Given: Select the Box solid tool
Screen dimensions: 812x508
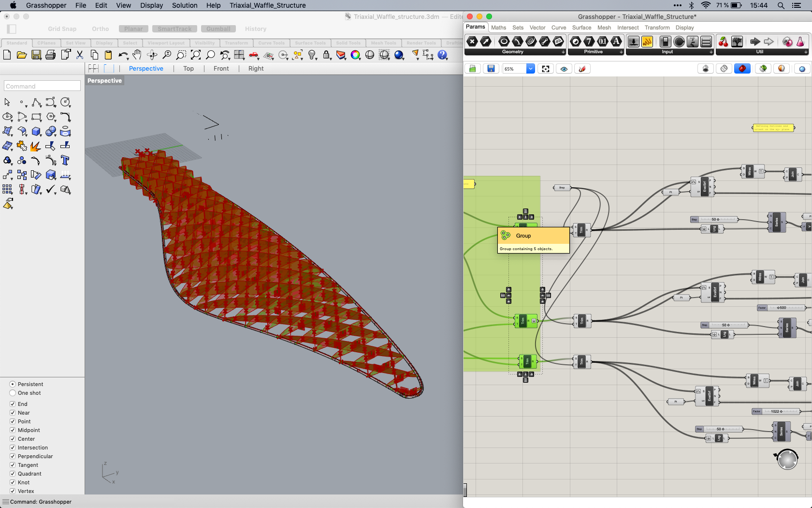Looking at the screenshot, I should coord(36,132).
